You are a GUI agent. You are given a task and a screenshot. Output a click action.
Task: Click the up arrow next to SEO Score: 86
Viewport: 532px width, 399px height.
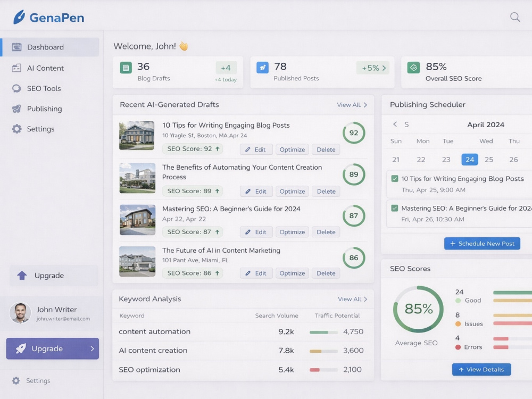coord(217,273)
